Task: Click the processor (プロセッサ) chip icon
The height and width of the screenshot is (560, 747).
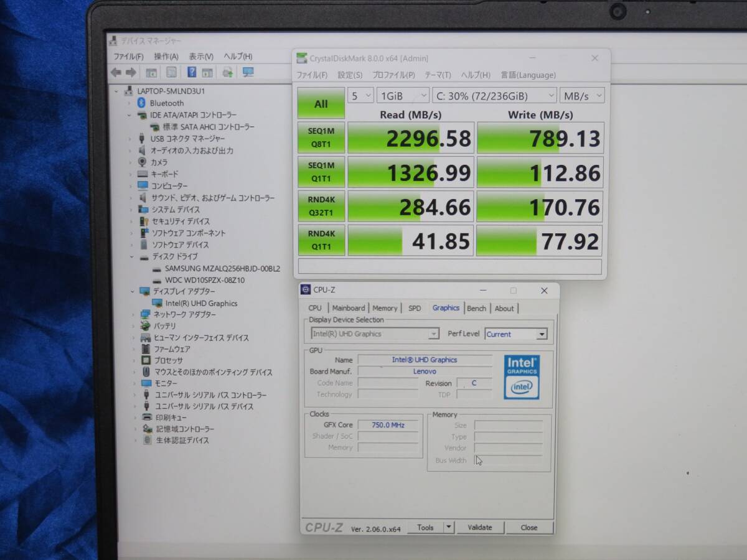Action: point(144,360)
